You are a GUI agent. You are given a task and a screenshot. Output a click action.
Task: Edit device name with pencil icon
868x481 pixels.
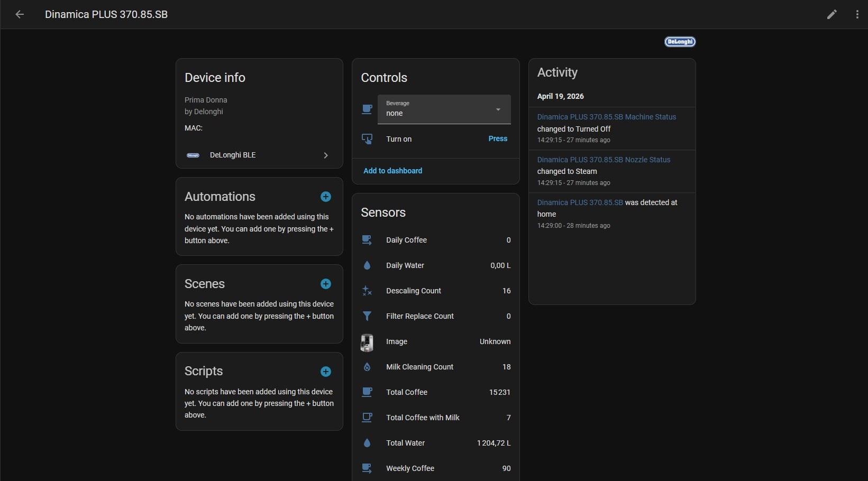pyautogui.click(x=832, y=14)
